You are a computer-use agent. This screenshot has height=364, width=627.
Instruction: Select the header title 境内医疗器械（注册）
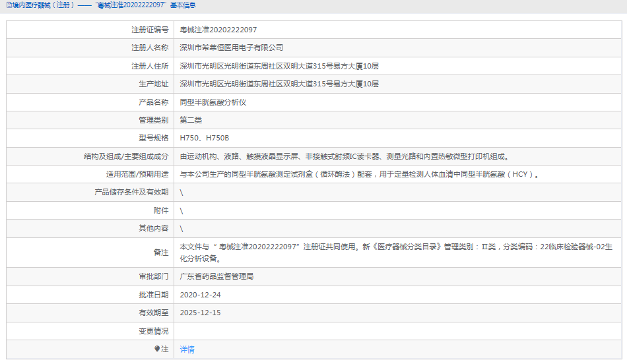pos(44,5)
